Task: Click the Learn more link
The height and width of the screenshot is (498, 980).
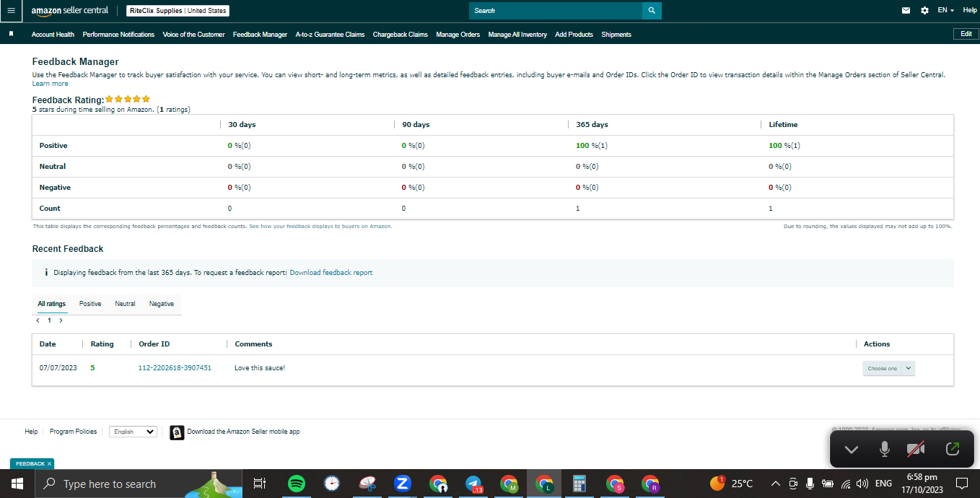Action: click(51, 84)
